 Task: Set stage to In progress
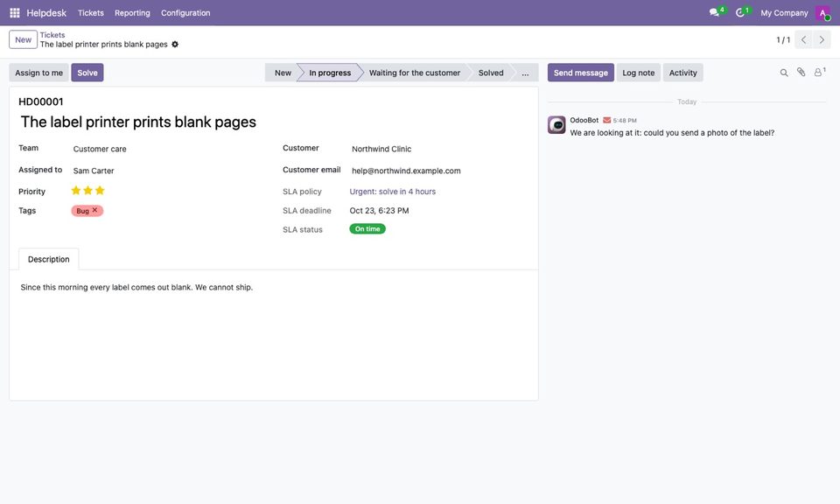[330, 73]
